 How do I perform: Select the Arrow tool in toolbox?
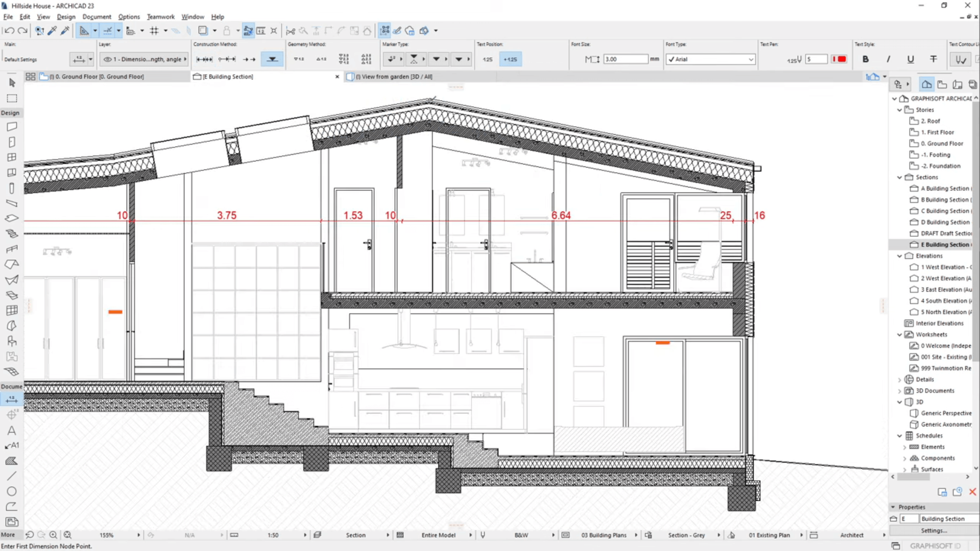[12, 83]
